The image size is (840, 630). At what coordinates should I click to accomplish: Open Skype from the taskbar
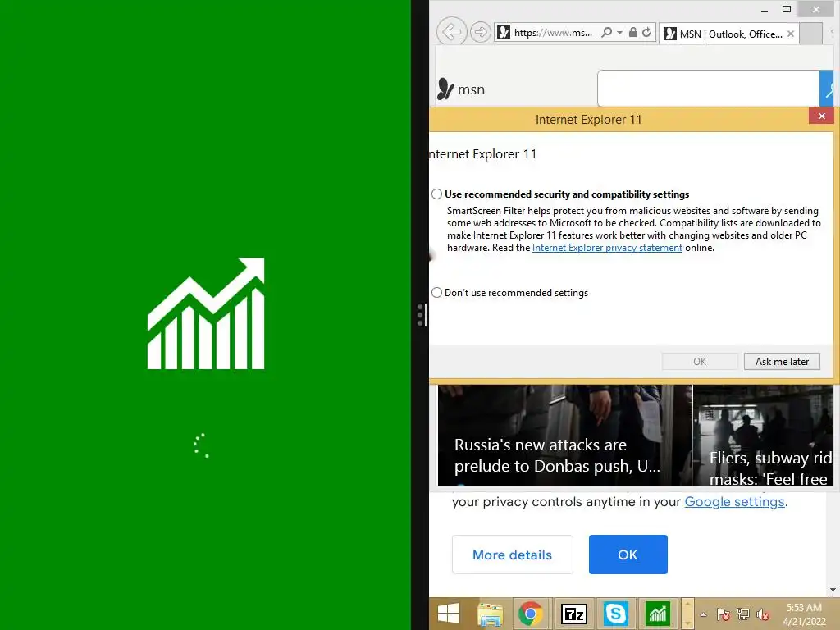615,614
